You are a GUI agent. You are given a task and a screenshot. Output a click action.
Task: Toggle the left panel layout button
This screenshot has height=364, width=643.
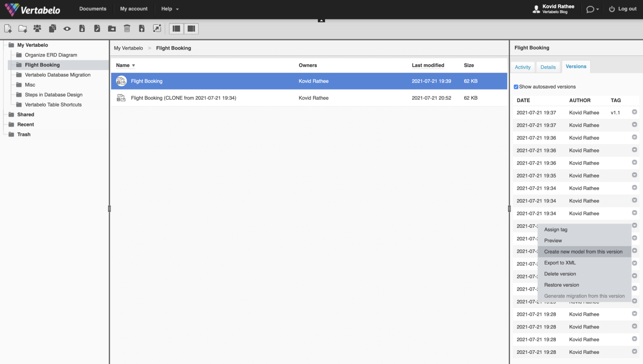tap(176, 29)
